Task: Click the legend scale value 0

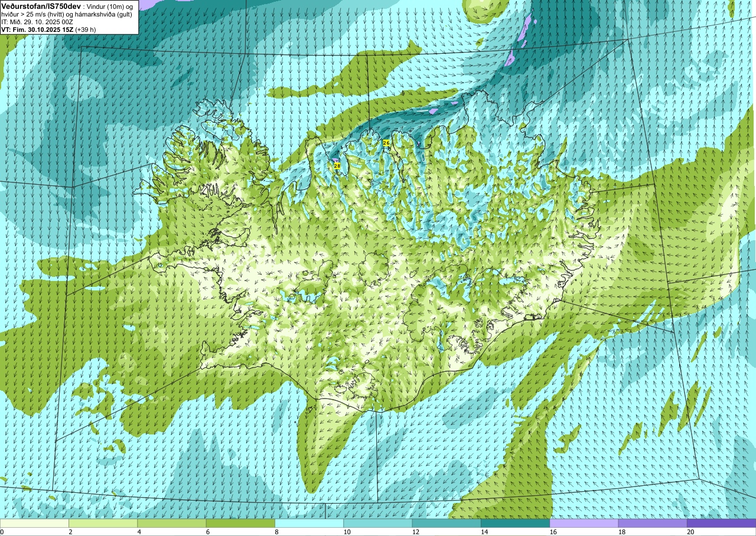Action: [2, 532]
